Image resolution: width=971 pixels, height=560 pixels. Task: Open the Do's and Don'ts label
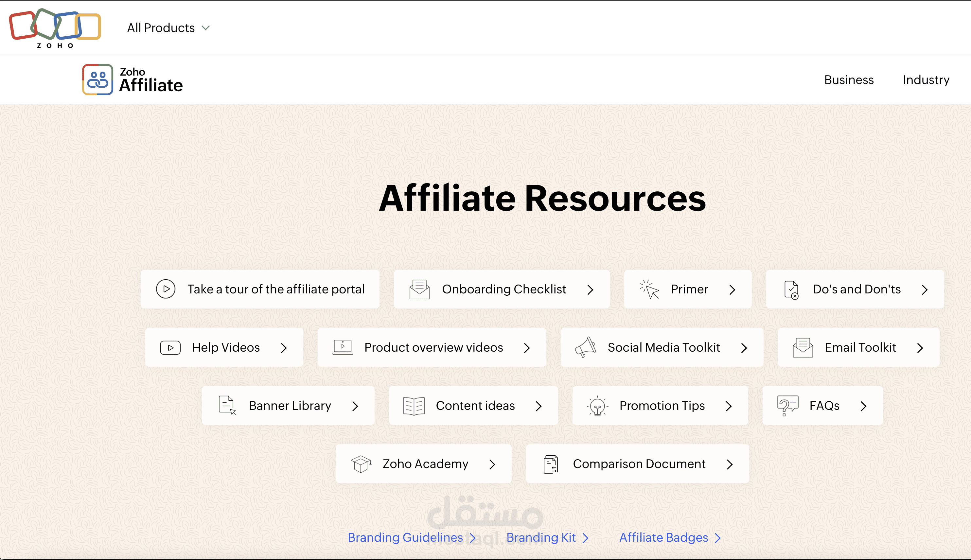[857, 289]
